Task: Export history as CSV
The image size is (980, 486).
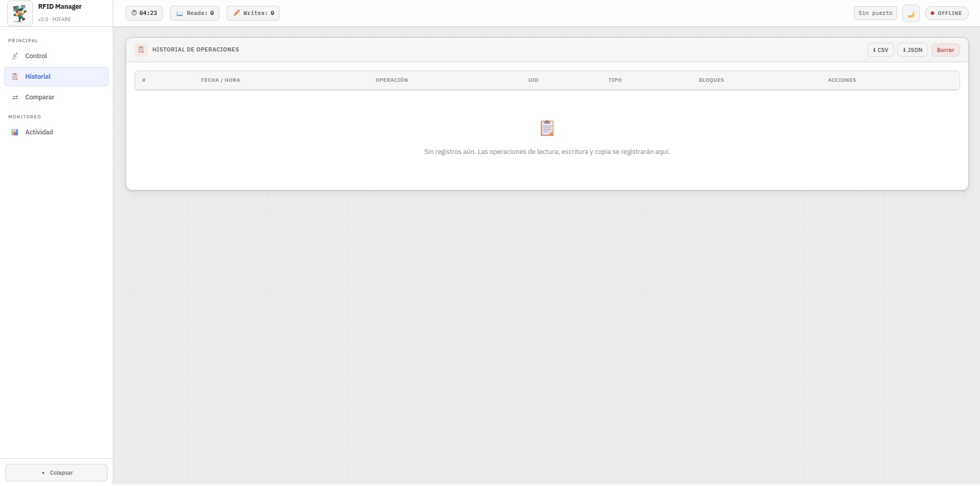Action: [x=880, y=49]
